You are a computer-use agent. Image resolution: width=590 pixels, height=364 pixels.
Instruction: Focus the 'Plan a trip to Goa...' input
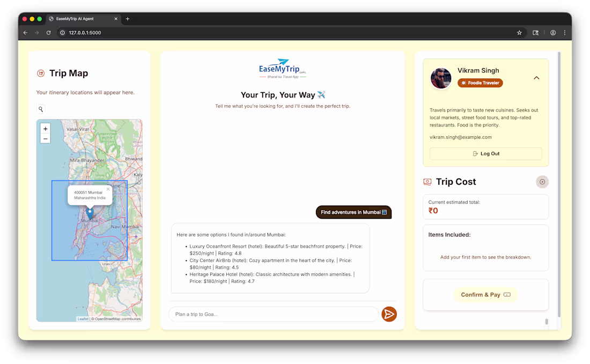click(x=274, y=314)
